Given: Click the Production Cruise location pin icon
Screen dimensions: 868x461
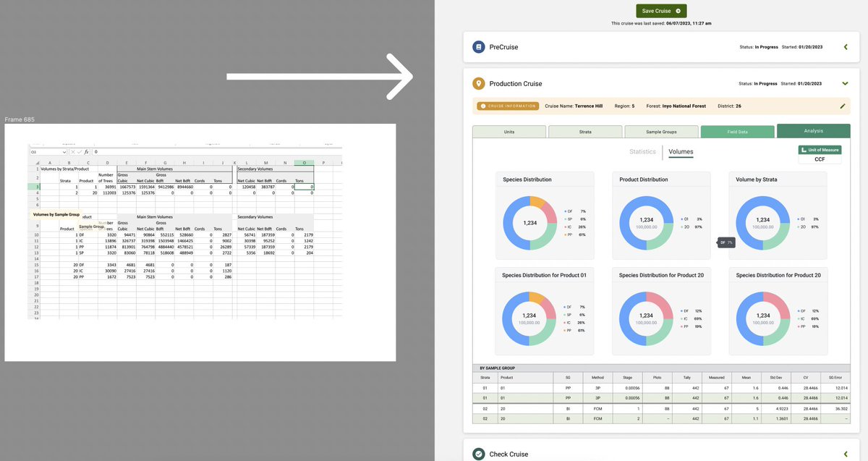Looking at the screenshot, I should coord(478,83).
